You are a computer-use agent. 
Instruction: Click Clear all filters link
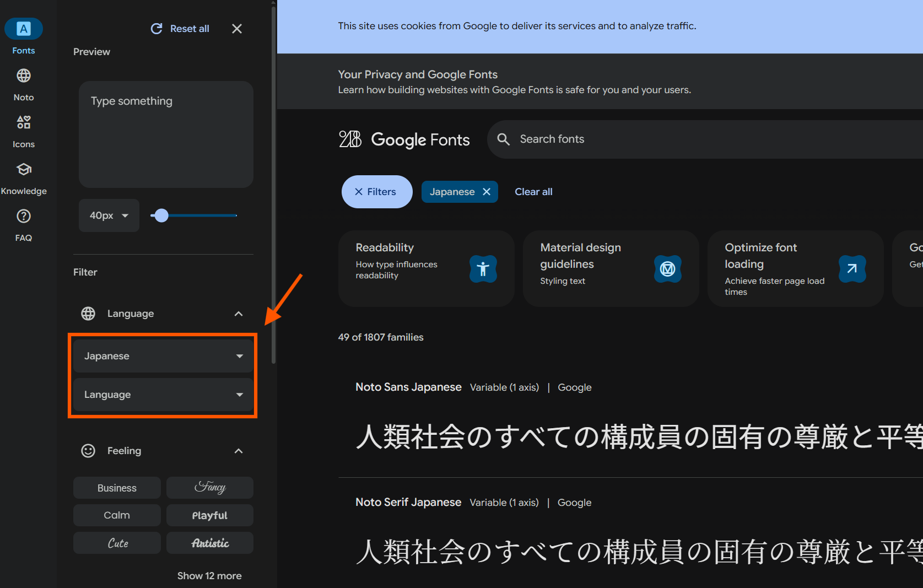pos(533,192)
